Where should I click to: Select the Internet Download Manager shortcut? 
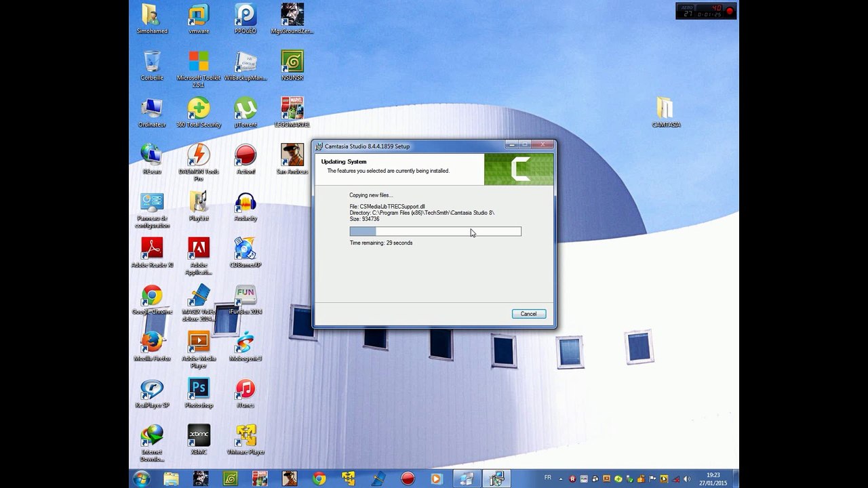pyautogui.click(x=152, y=443)
